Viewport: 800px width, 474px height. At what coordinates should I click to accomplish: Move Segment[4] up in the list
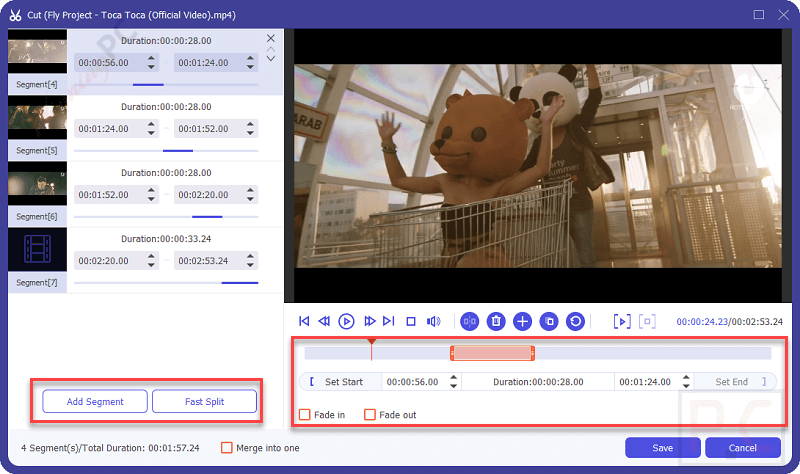pyautogui.click(x=271, y=49)
